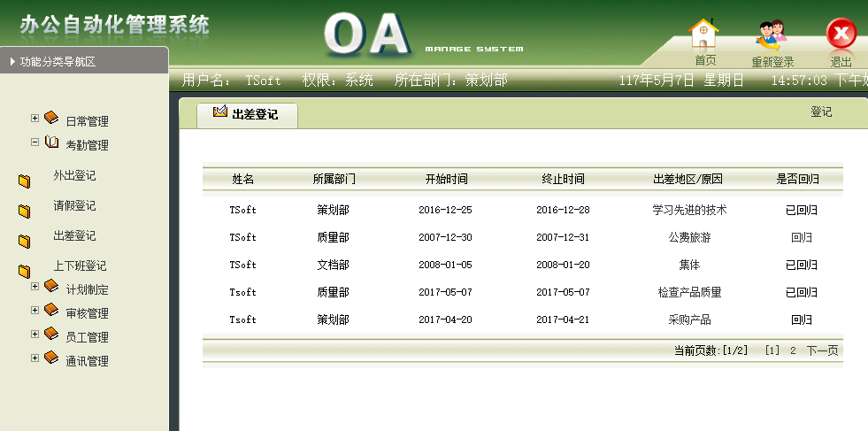Open the 外出登记 menu entry
Image resolution: width=868 pixels, height=431 pixels.
click(x=74, y=175)
